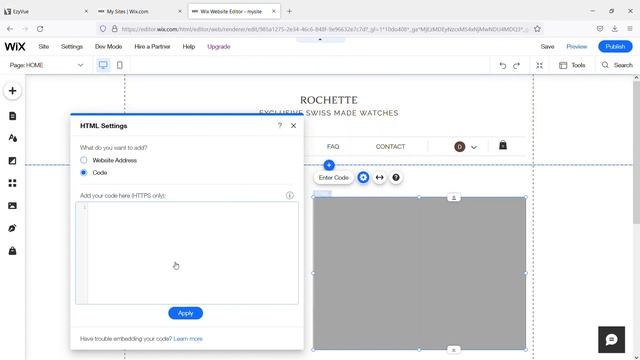Screen dimensions: 640x360
Task: Open the shopping cart bag icon
Action: [503, 145]
